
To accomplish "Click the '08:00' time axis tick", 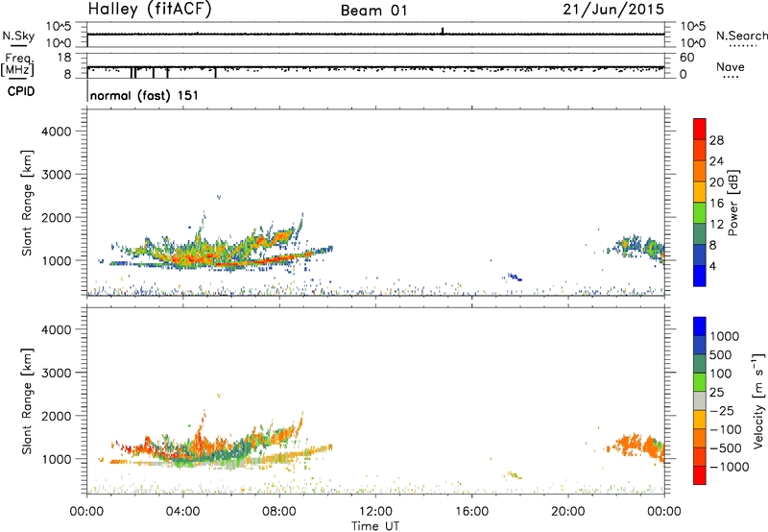I will click(x=279, y=512).
